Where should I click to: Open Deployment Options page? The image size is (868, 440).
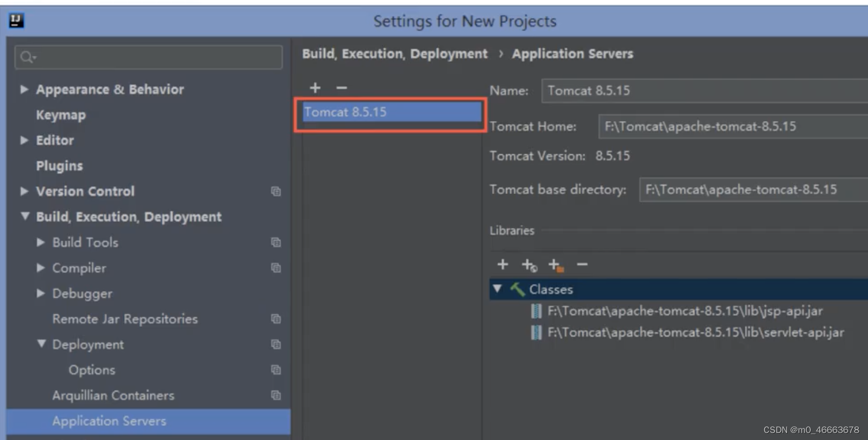92,370
